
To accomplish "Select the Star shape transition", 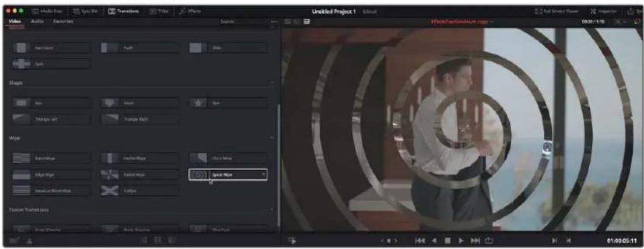I will (228, 103).
